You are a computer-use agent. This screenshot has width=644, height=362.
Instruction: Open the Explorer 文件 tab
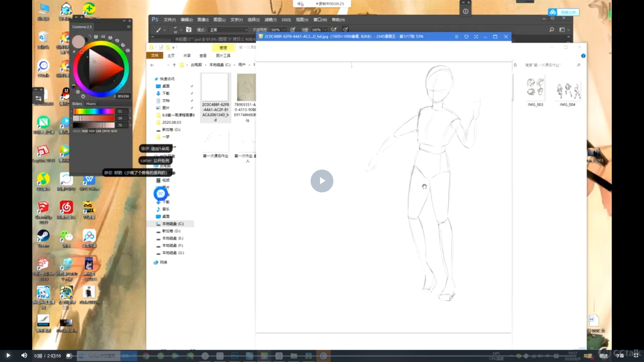155,56
